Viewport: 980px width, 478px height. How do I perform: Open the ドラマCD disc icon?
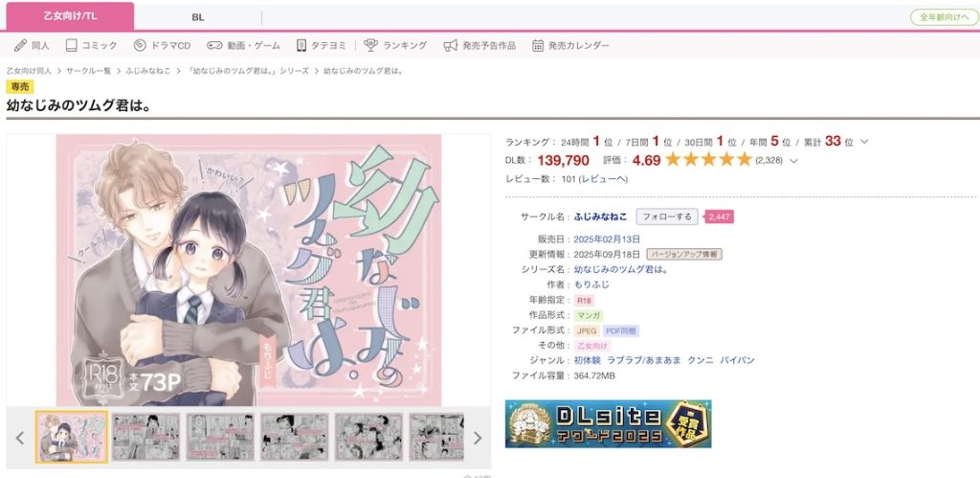pyautogui.click(x=140, y=45)
